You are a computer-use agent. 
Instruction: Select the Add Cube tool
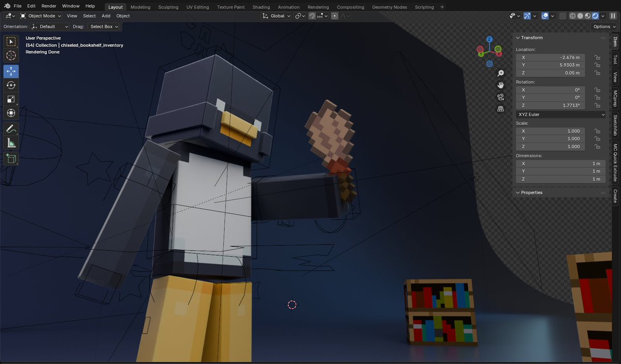(11, 159)
